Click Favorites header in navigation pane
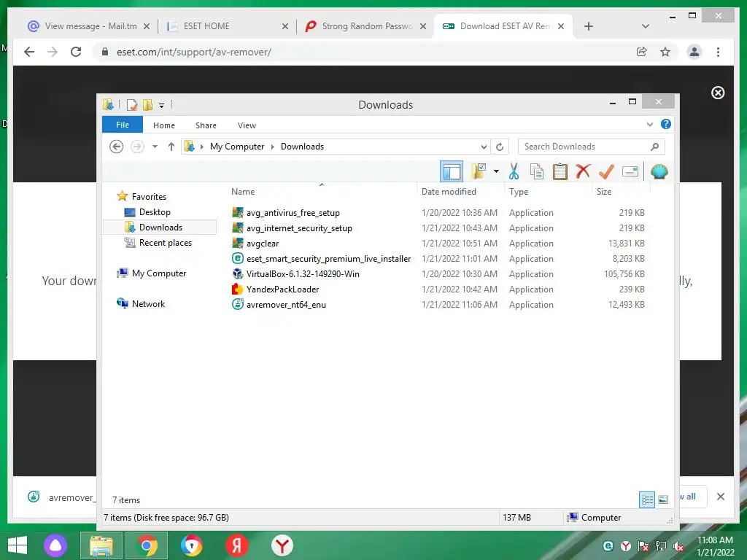The image size is (747, 560). coord(149,197)
